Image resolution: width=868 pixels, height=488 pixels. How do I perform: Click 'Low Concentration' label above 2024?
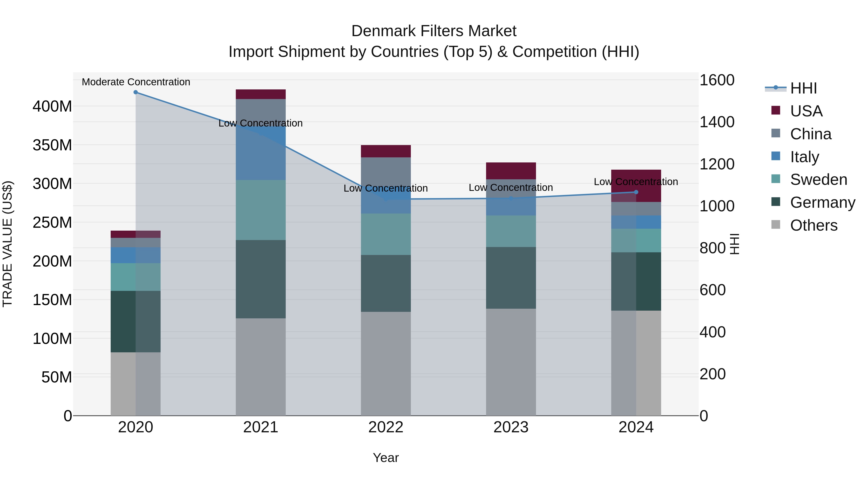(636, 182)
